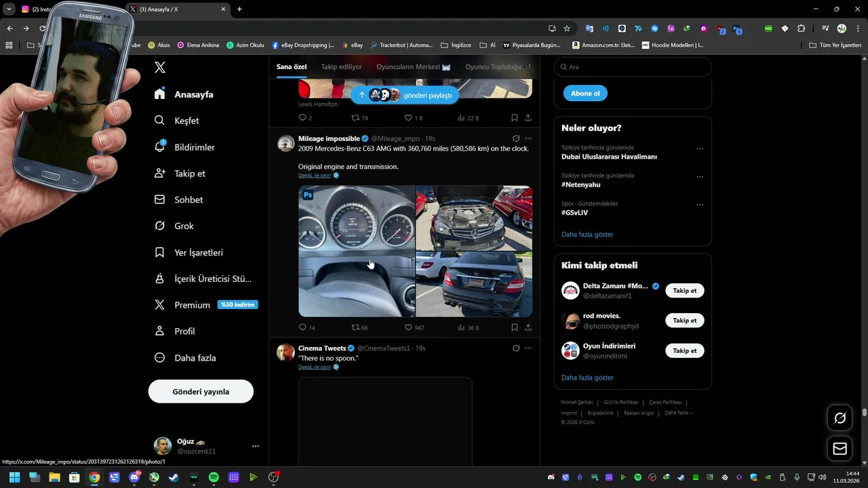This screenshot has width=868, height=488.
Task: Open Tüm Yer İşaretleri folder
Action: 835,45
